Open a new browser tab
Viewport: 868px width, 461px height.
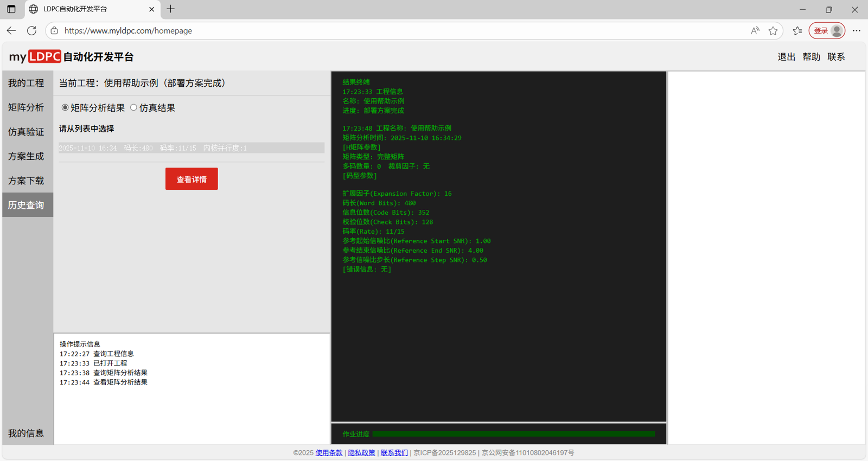pos(171,9)
